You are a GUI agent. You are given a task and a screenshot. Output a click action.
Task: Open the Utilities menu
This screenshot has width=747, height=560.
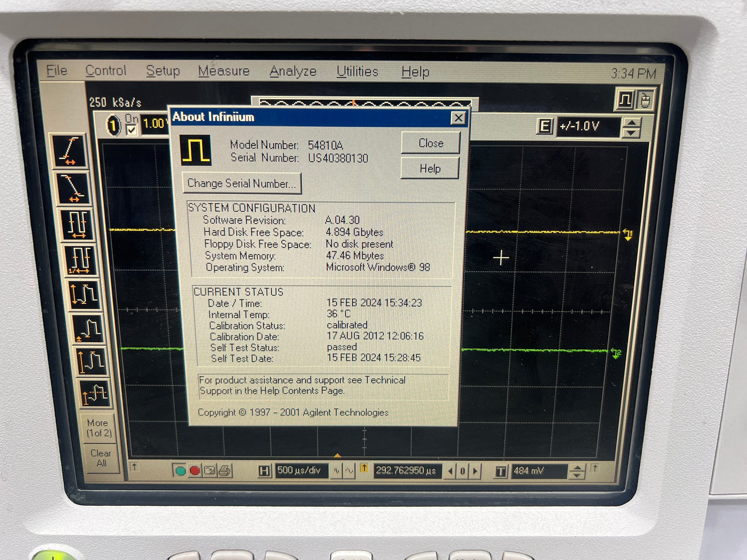[357, 72]
